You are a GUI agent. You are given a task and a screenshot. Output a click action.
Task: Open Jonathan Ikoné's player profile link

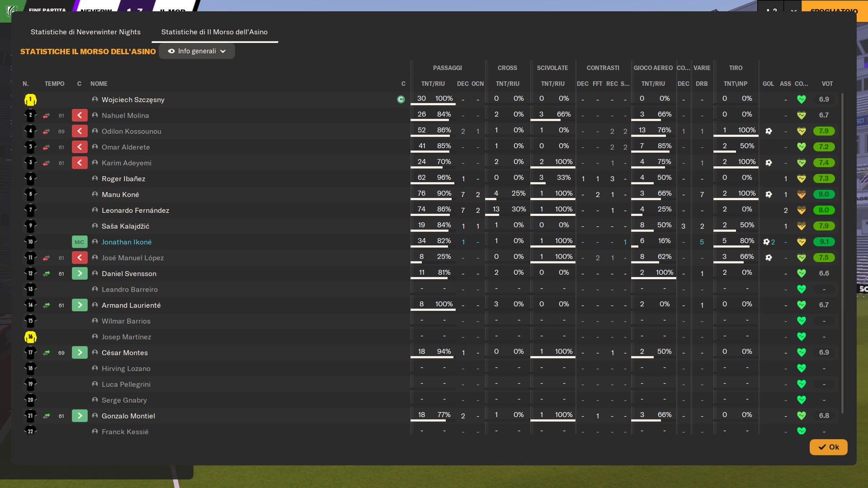coord(127,242)
